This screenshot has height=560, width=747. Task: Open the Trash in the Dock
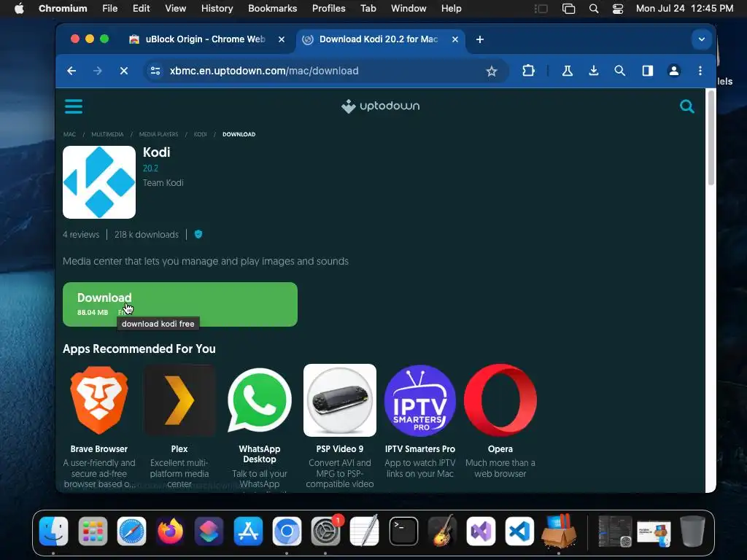click(693, 531)
